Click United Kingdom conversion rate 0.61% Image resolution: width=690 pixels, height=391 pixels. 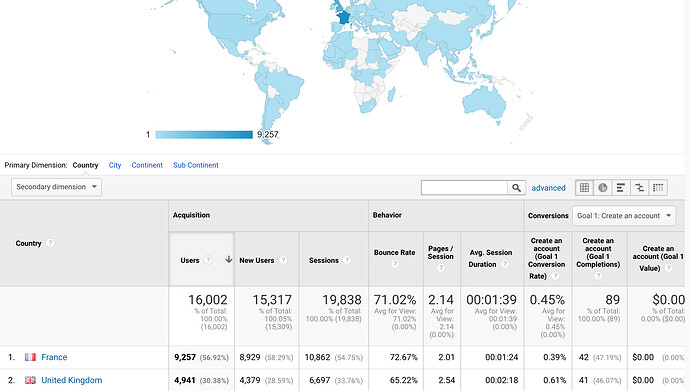[554, 380]
